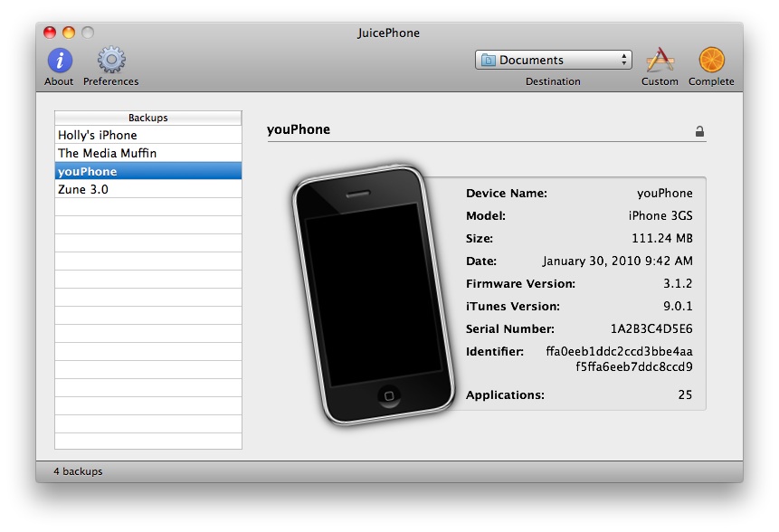Open the Documents destination dropdown
779x532 pixels.
[554, 60]
